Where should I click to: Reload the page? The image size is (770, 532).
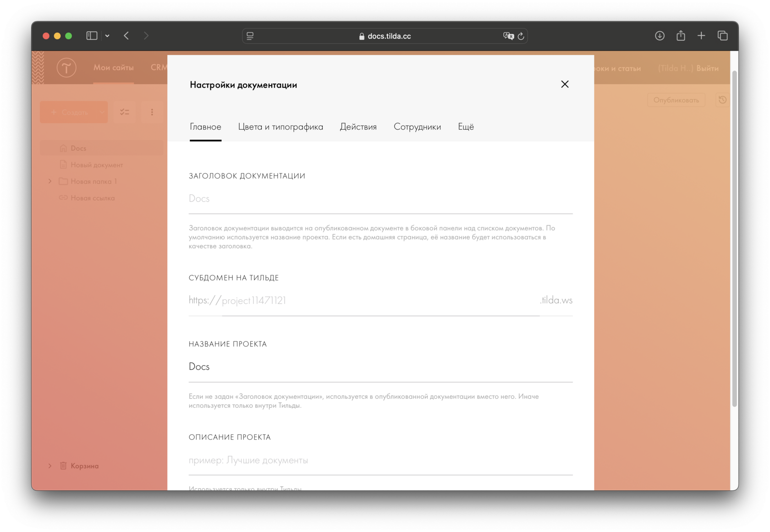(521, 36)
